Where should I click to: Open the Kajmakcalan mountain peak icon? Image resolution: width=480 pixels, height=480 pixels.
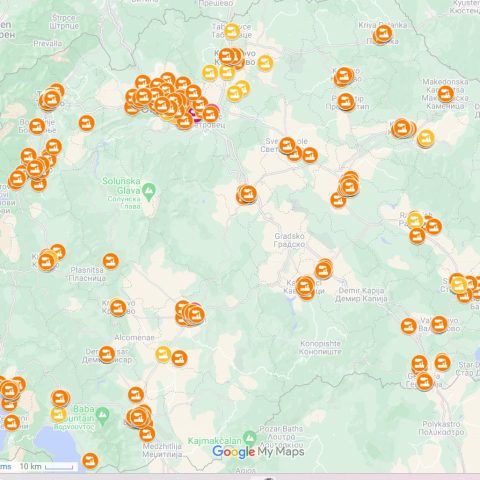click(x=250, y=437)
